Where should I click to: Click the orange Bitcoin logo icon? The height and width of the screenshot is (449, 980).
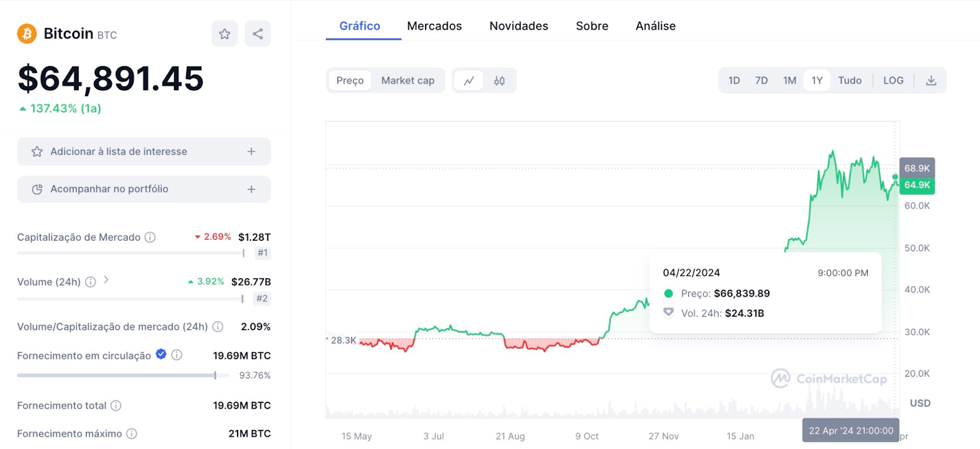(27, 34)
